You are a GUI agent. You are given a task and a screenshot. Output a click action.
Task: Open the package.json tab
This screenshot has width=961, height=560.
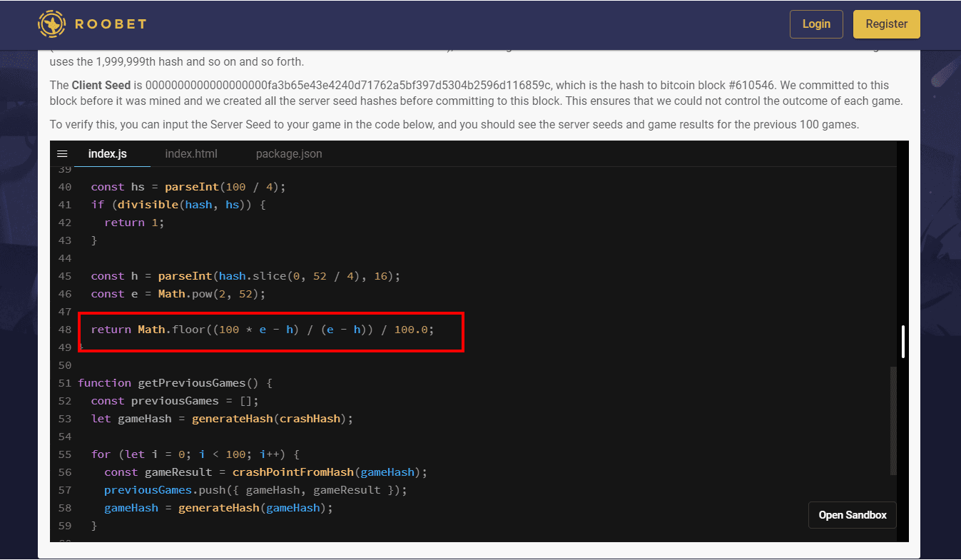[x=288, y=154]
